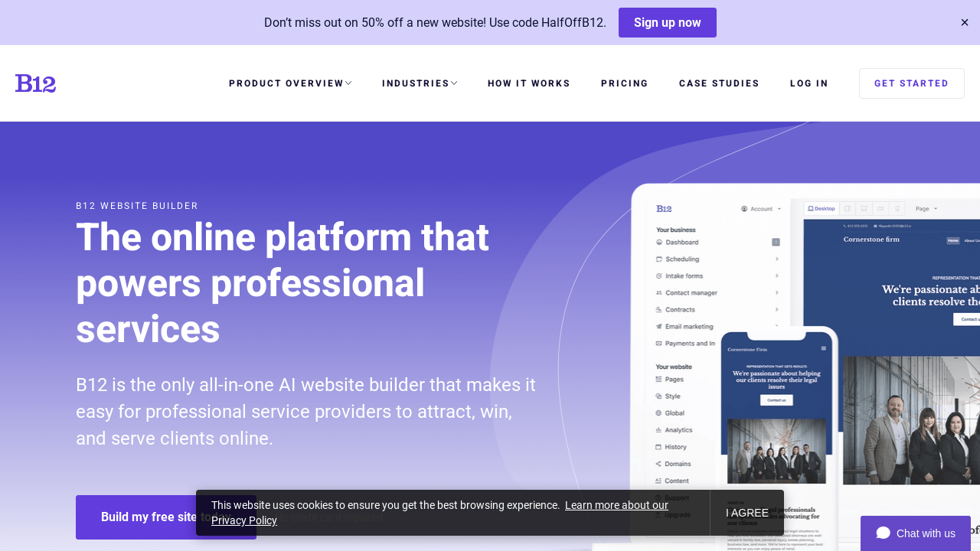
Task: Select Log In in the navigation
Action: [x=809, y=83]
